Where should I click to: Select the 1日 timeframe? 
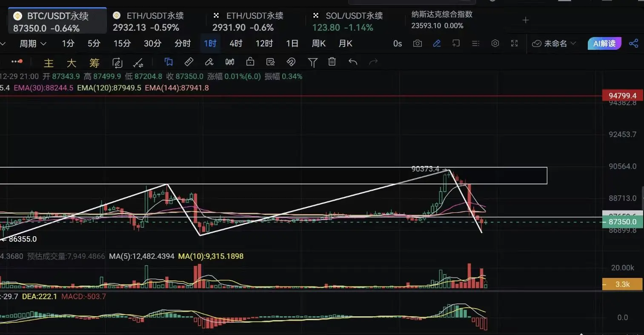[292, 43]
